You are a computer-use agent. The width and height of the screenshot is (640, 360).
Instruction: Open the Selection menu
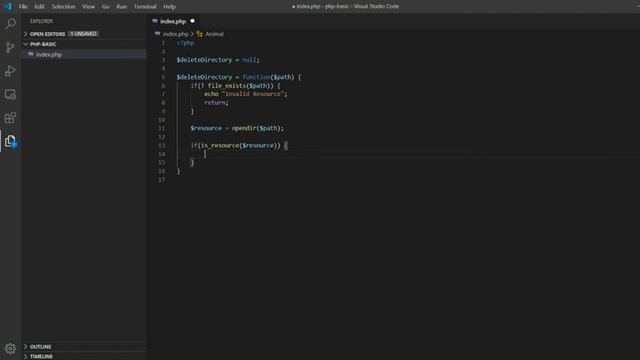(x=63, y=7)
